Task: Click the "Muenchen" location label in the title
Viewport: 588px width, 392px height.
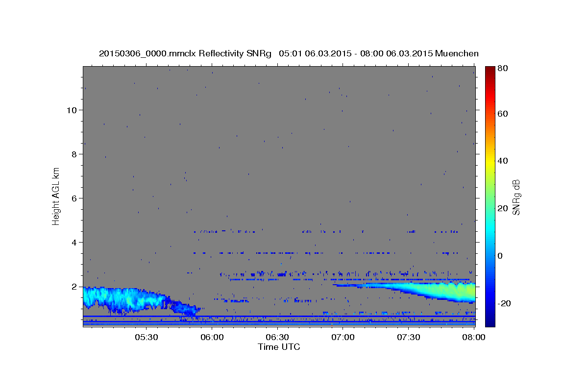Action: coord(456,53)
